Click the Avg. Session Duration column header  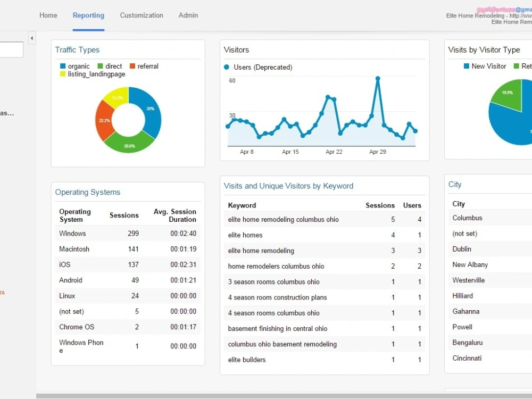[x=174, y=215]
